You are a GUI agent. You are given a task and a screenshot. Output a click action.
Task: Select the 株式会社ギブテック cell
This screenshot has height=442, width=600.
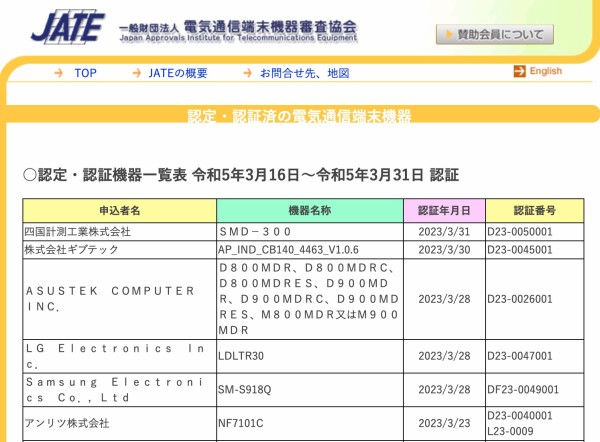(120, 250)
